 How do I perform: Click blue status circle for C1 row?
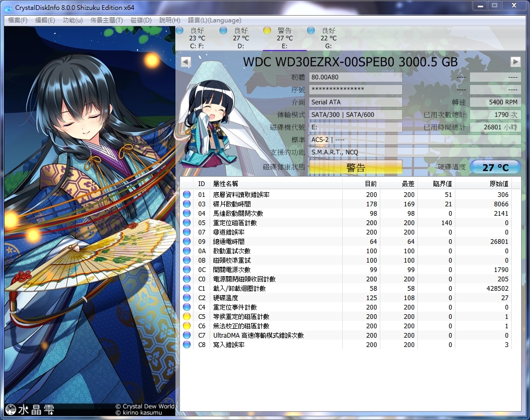(x=187, y=288)
